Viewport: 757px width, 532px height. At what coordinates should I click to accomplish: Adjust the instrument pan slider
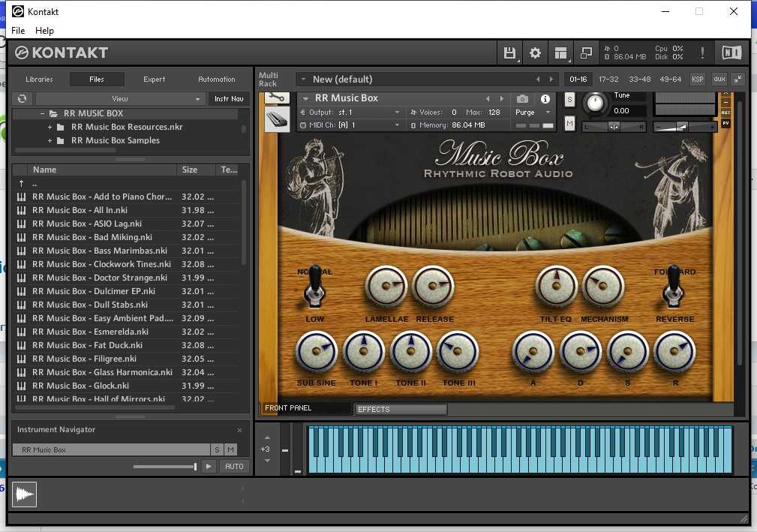coord(614,127)
